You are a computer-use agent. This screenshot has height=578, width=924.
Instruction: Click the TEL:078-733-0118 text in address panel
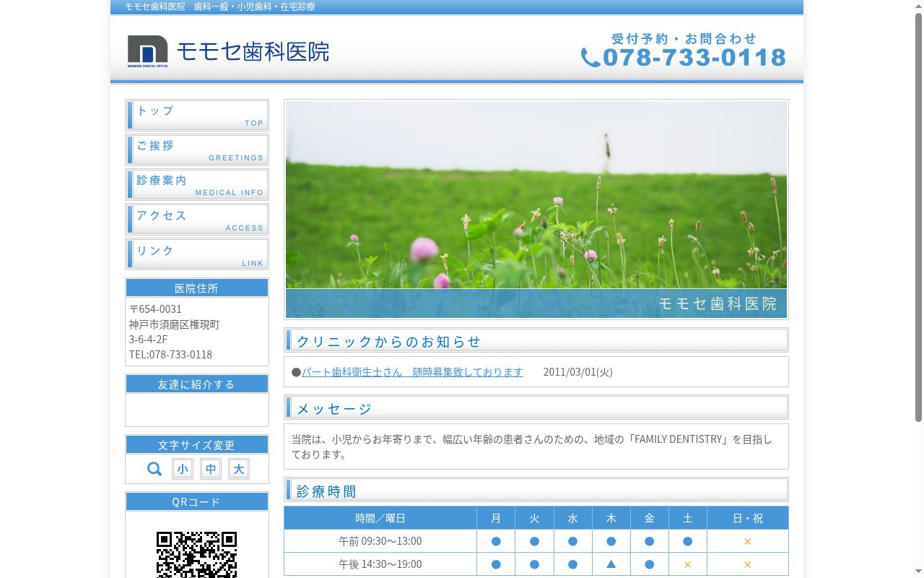171,355
